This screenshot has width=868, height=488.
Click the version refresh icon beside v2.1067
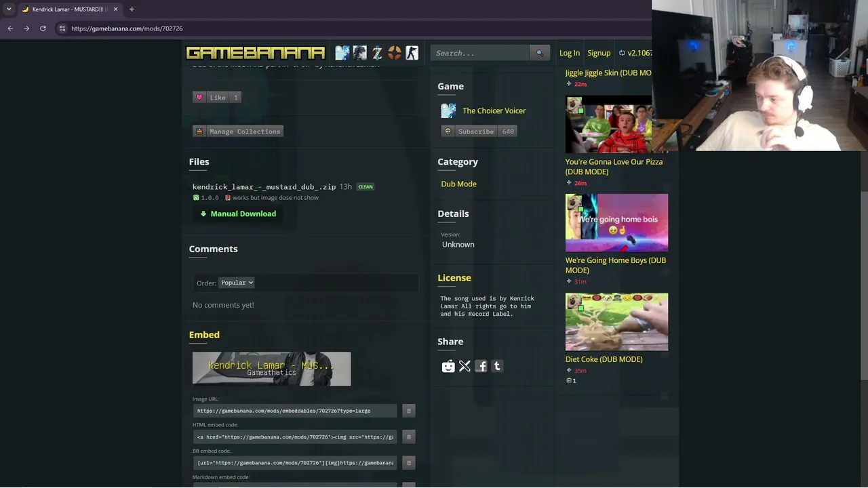tap(622, 53)
